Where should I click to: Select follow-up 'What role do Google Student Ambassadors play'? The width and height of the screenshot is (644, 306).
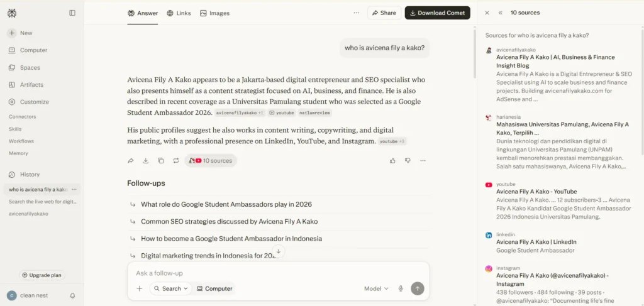pos(279,204)
